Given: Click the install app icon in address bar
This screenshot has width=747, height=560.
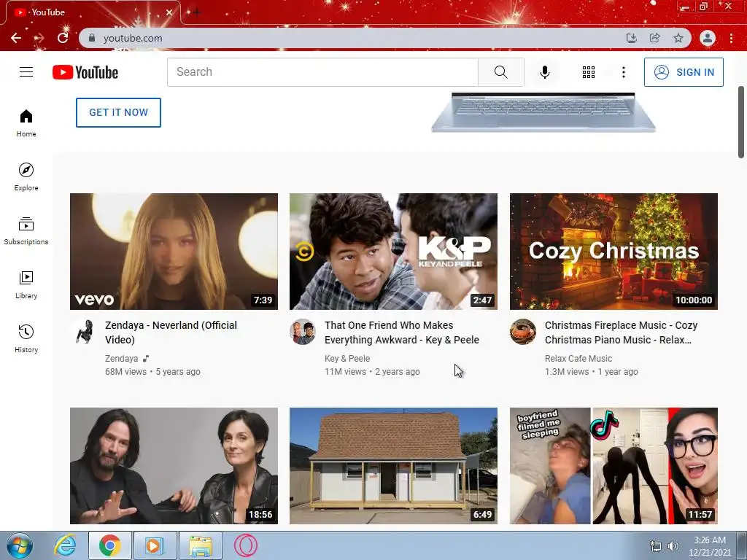Looking at the screenshot, I should pos(631,38).
